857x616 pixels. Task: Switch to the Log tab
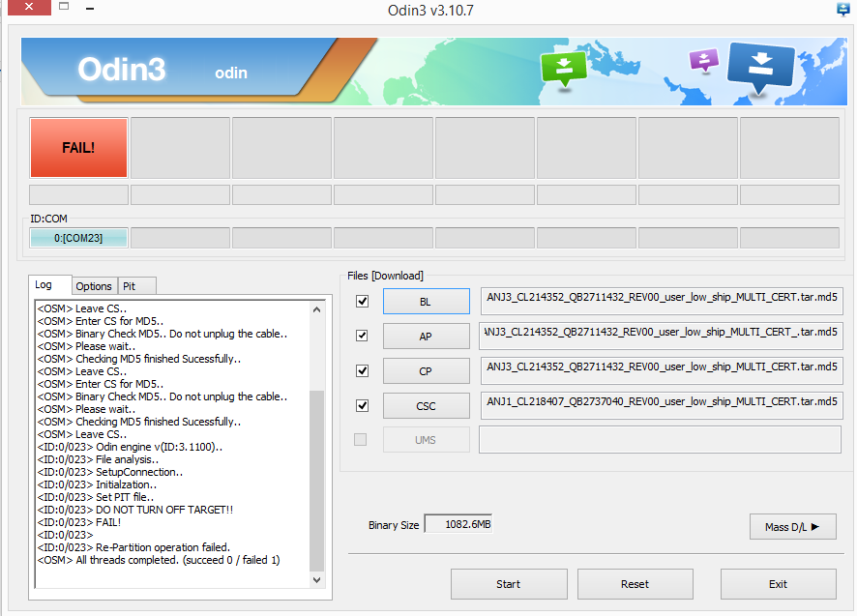point(49,284)
